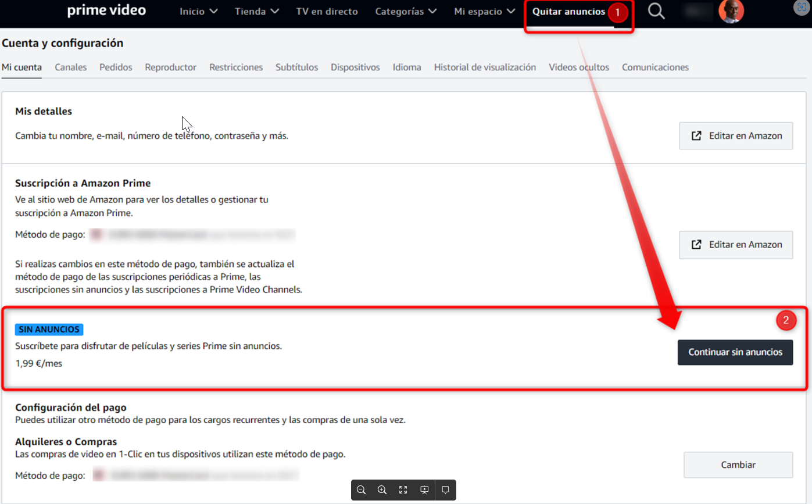The image size is (812, 504).
Task: Click the Continuar sin anuncios button
Action: coord(735,352)
